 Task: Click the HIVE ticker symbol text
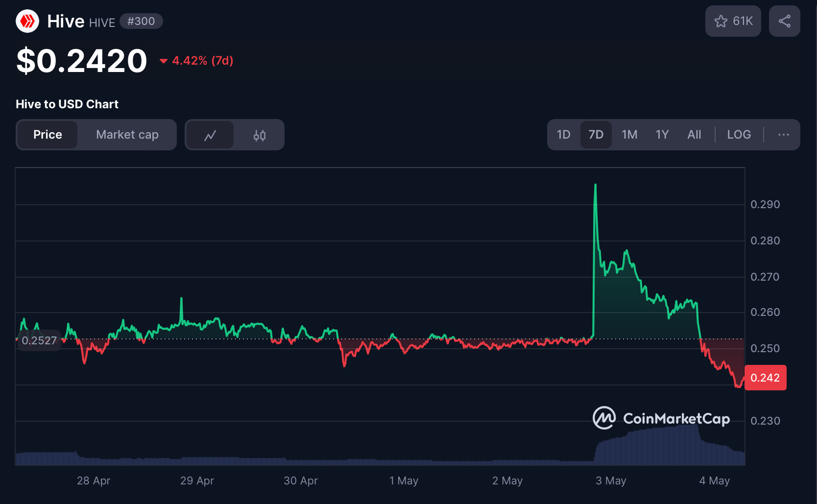click(102, 23)
